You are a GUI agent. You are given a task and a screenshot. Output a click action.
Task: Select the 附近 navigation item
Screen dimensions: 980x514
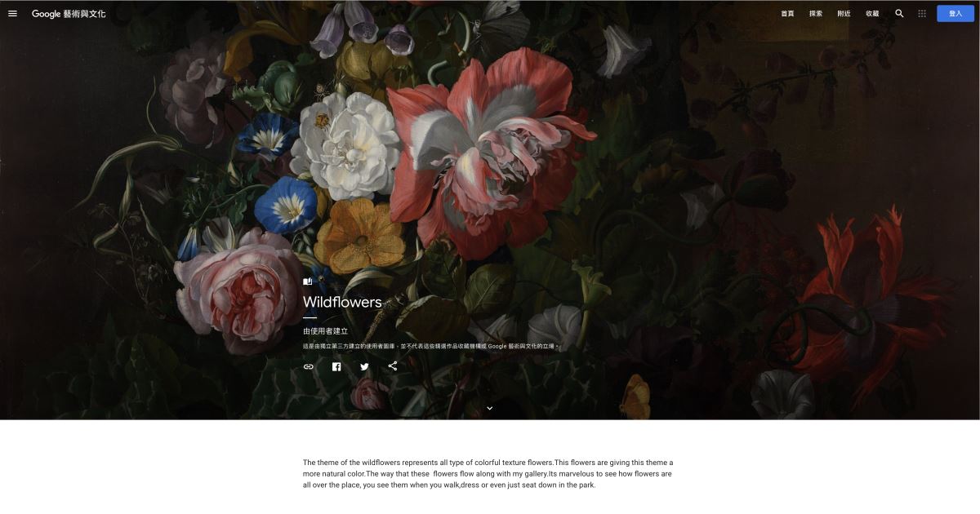[844, 14]
